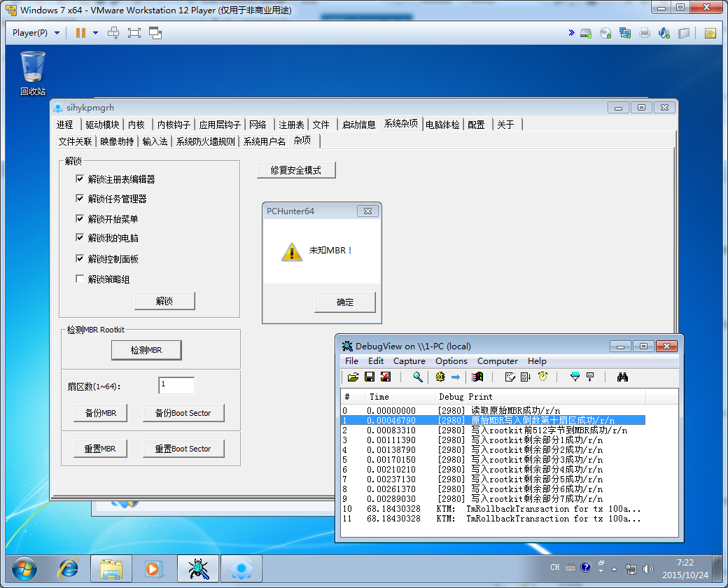
Task: Switch to the 文件关联 sub-tab
Action: pos(75,141)
